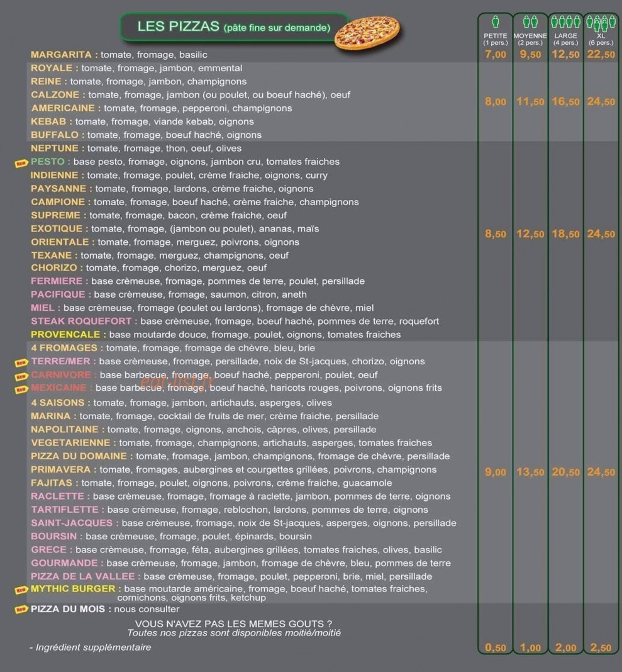Click the RACLETTE pizza name

coord(57,496)
